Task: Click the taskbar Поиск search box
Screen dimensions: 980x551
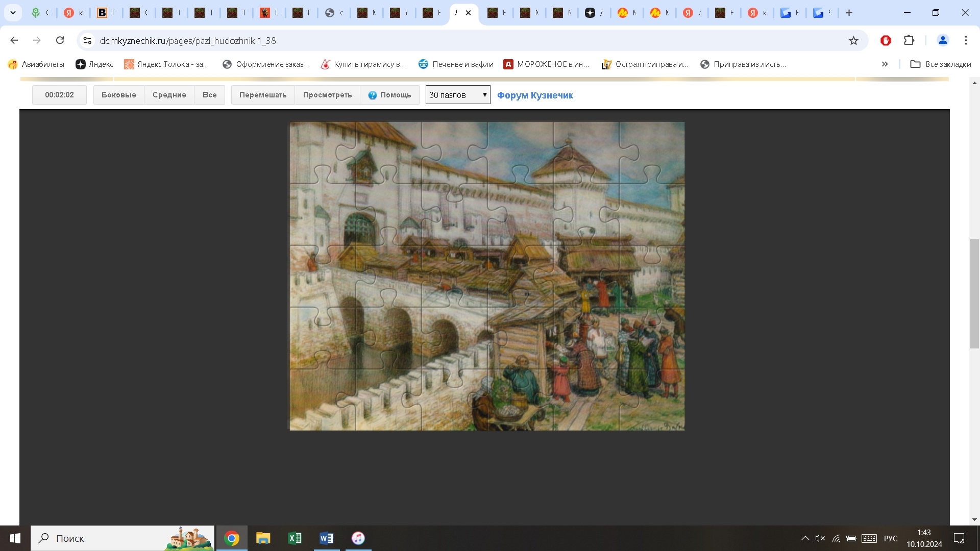Action: click(122, 538)
